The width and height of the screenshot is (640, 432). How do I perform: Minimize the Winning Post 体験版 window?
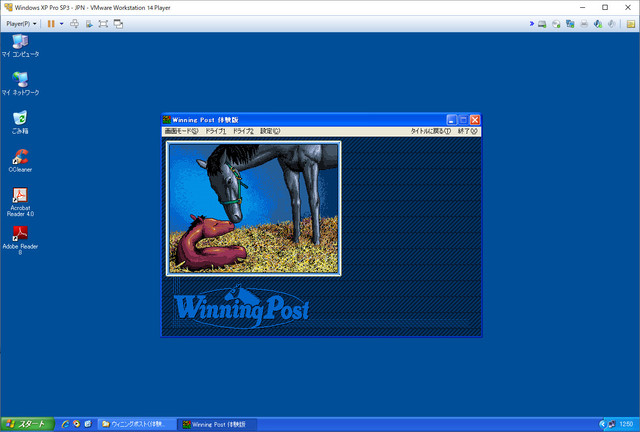click(451, 120)
